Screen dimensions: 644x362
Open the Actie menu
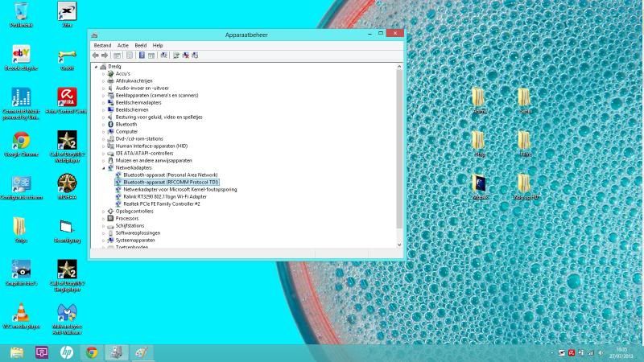pos(122,46)
